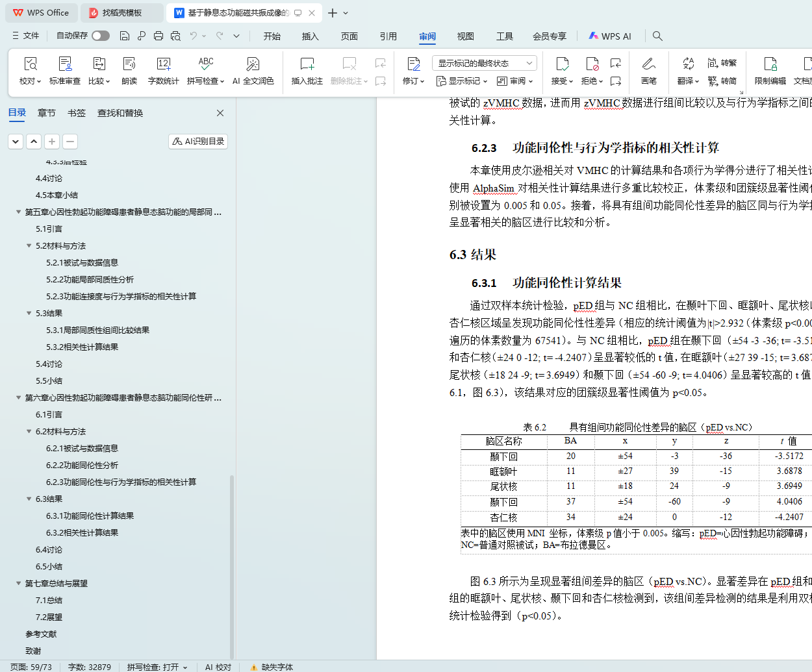Click the outline collapse-up chevron button
The image size is (812, 672).
(x=34, y=142)
